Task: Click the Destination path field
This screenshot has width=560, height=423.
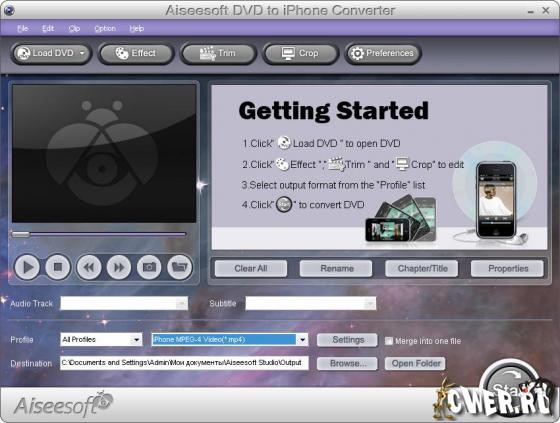Action: pyautogui.click(x=184, y=363)
